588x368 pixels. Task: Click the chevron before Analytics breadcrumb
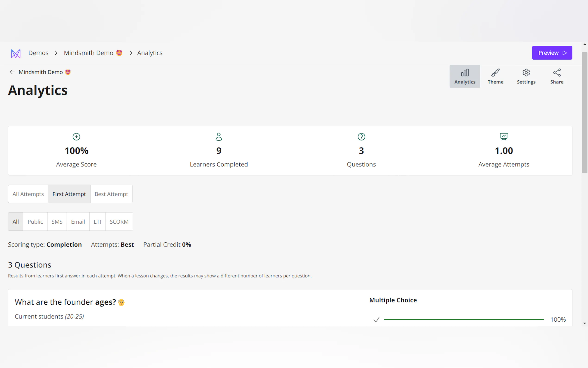[131, 53]
